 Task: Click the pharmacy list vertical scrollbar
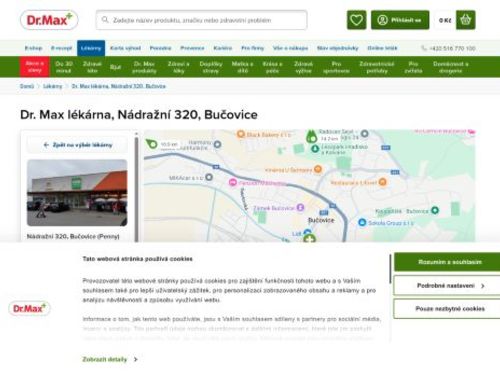(x=136, y=187)
